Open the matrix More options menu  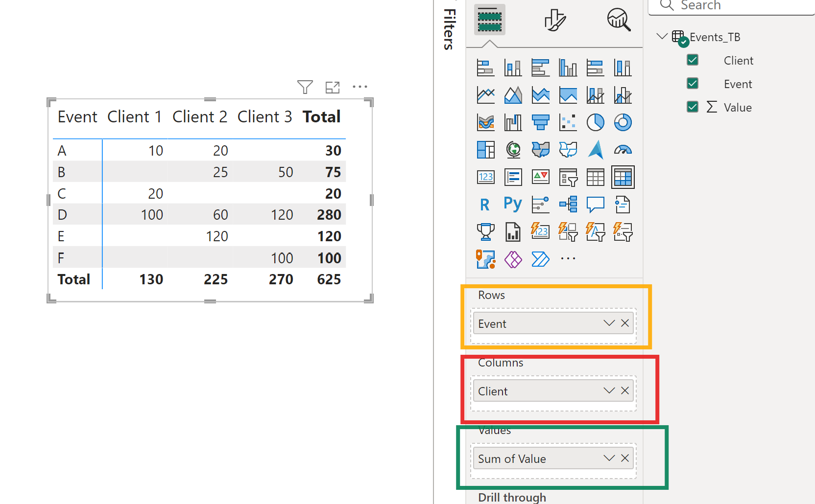360,87
